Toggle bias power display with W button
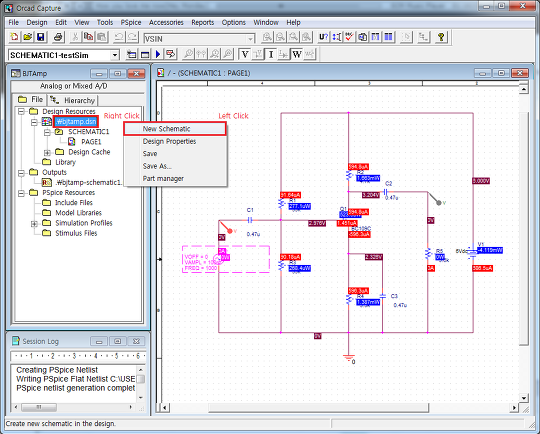 pos(297,54)
